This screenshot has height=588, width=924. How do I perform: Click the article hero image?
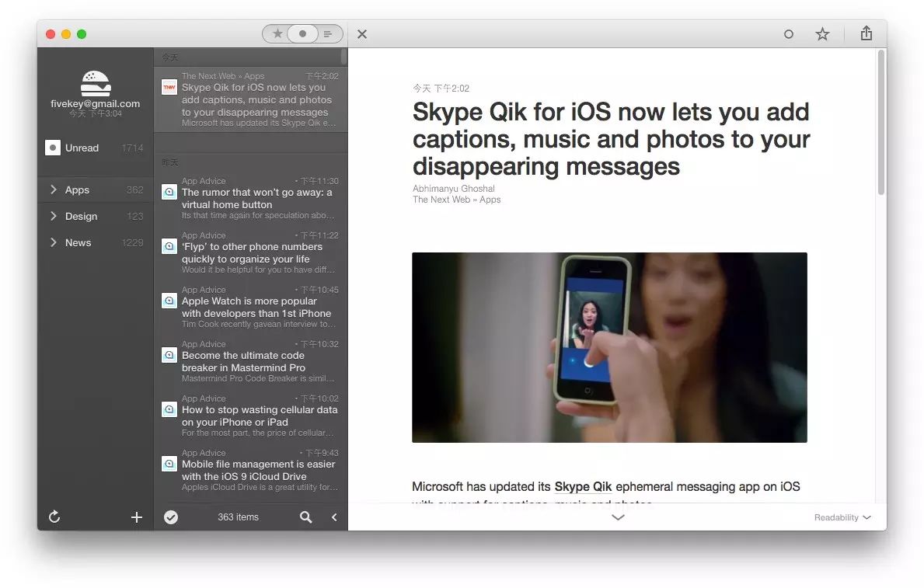609,348
